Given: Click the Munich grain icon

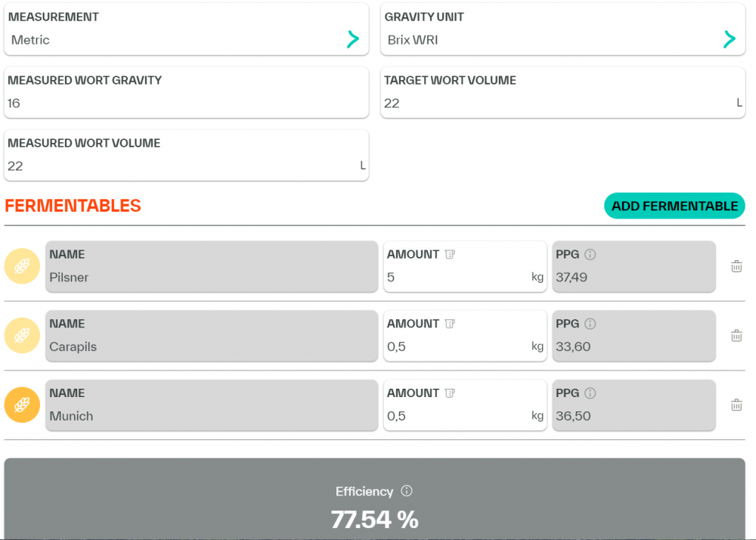Looking at the screenshot, I should pyautogui.click(x=22, y=405).
